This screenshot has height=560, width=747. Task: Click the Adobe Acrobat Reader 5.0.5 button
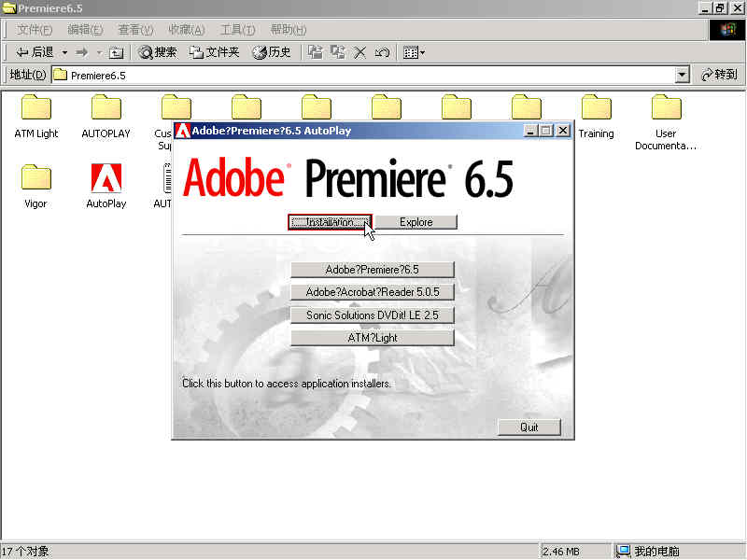pyautogui.click(x=372, y=292)
